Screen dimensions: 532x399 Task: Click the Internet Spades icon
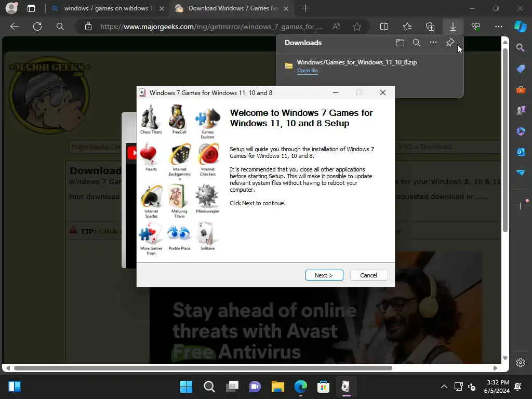tap(151, 202)
